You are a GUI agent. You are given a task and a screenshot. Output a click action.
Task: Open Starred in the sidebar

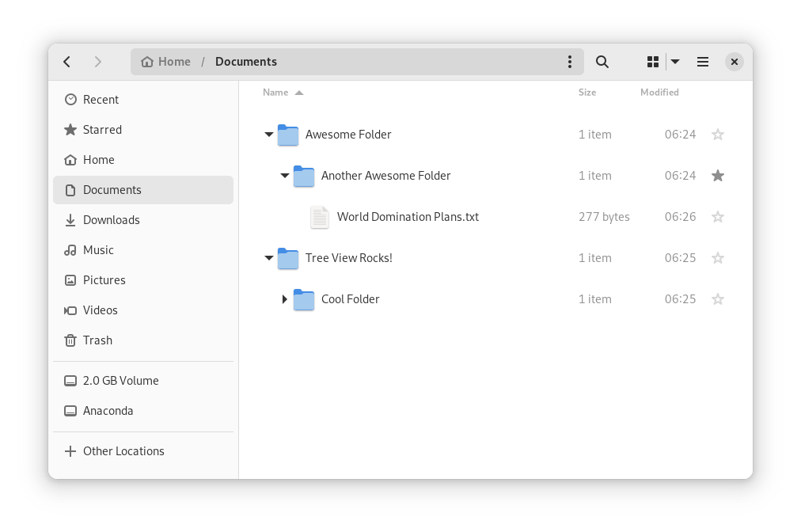pos(102,130)
